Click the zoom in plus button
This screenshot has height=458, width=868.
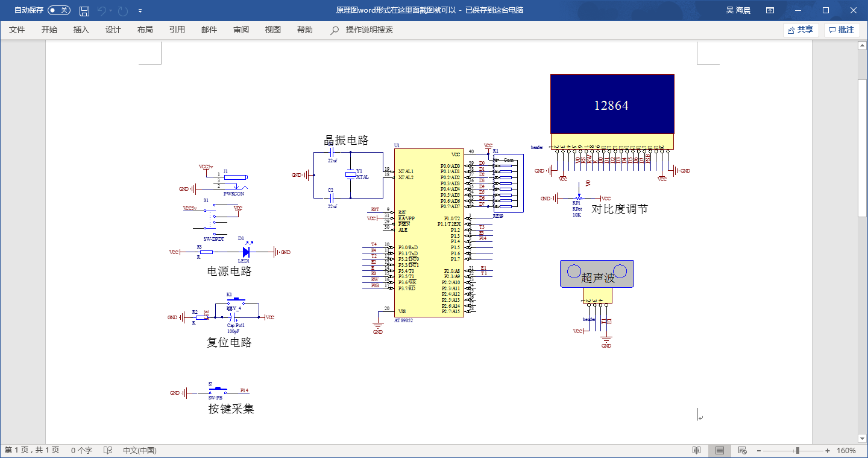pos(828,451)
